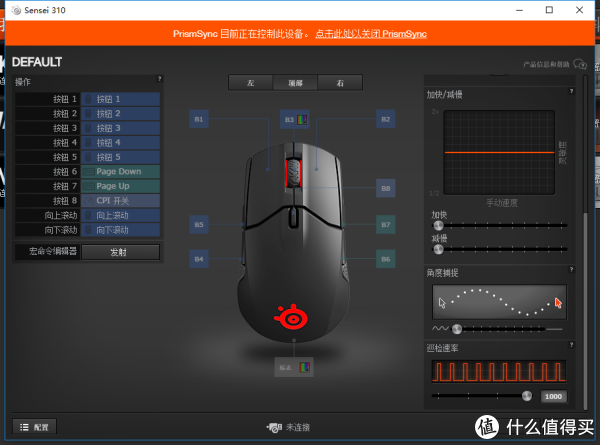The width and height of the screenshot is (600, 445).
Task: Click the 加快 acceleration slider handle
Action: 438,225
